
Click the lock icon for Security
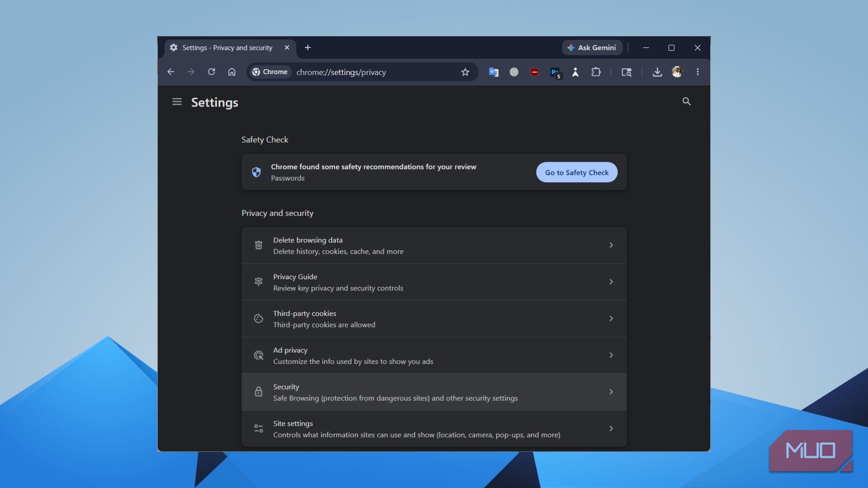(x=259, y=392)
